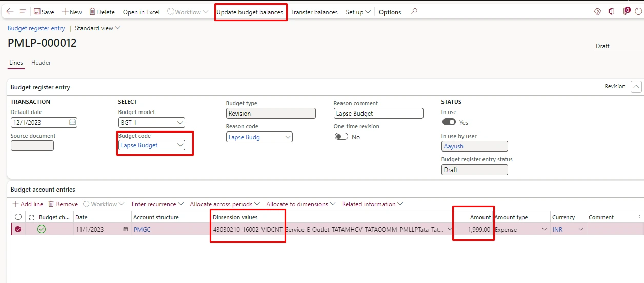Click the grid refresh icon in header
The width and height of the screenshot is (644, 283).
(x=31, y=217)
